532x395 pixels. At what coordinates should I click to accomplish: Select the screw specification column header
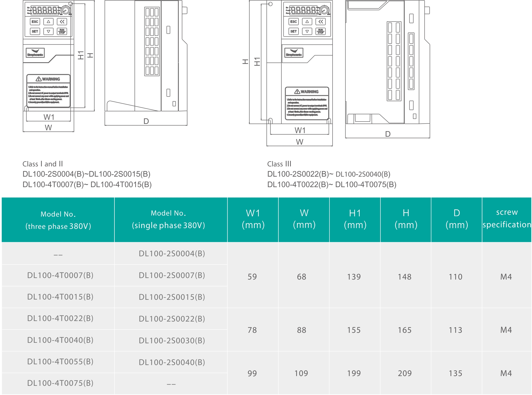(x=507, y=219)
